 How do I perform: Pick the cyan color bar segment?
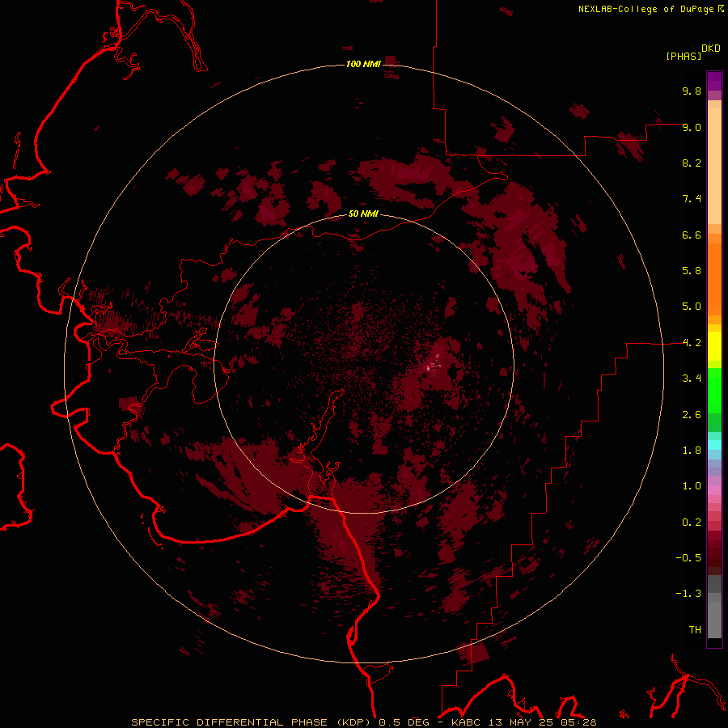point(714,445)
